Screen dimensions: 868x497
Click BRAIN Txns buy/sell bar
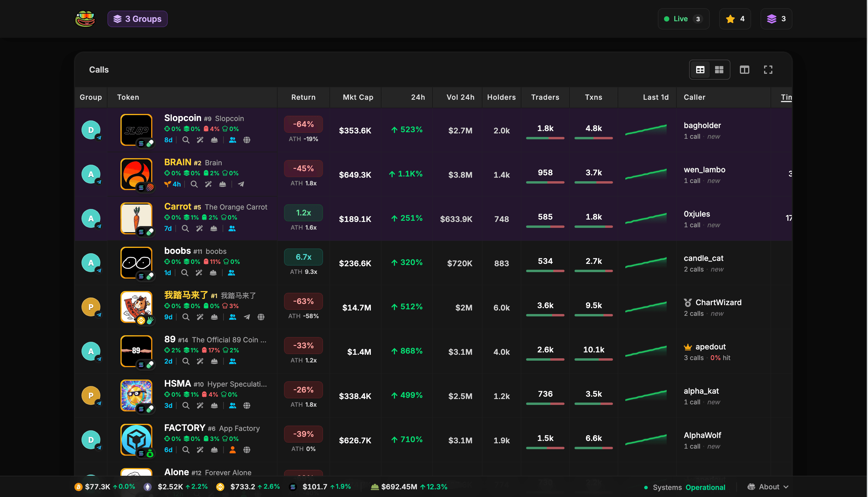[x=593, y=183]
